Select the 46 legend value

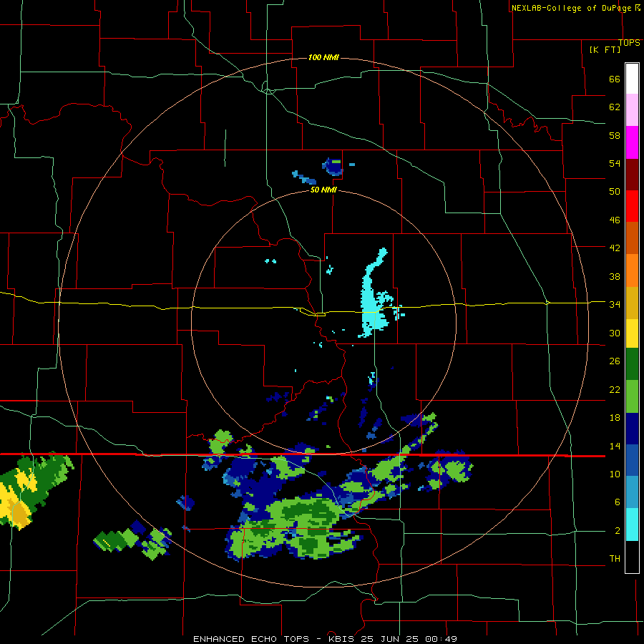615,220
